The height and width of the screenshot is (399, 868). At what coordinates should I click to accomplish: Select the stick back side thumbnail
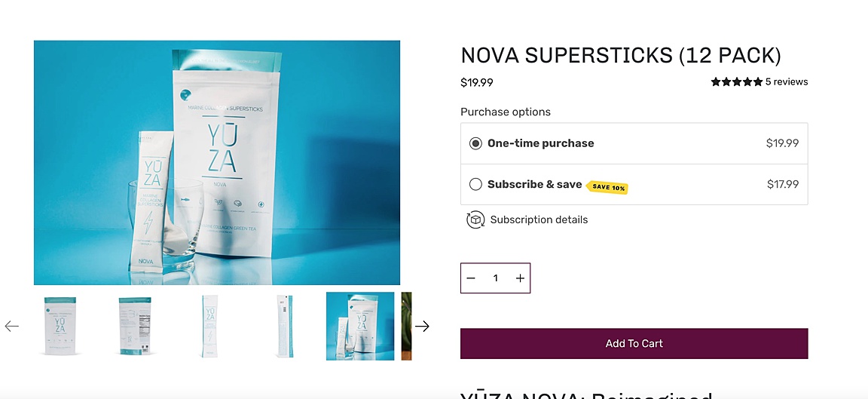(285, 327)
